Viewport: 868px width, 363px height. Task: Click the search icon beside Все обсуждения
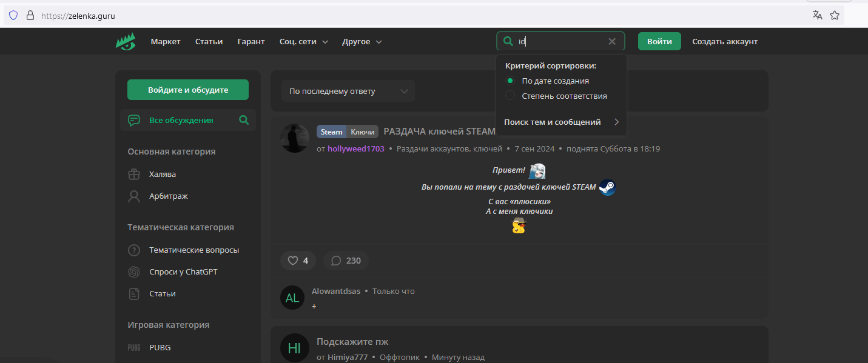click(244, 120)
